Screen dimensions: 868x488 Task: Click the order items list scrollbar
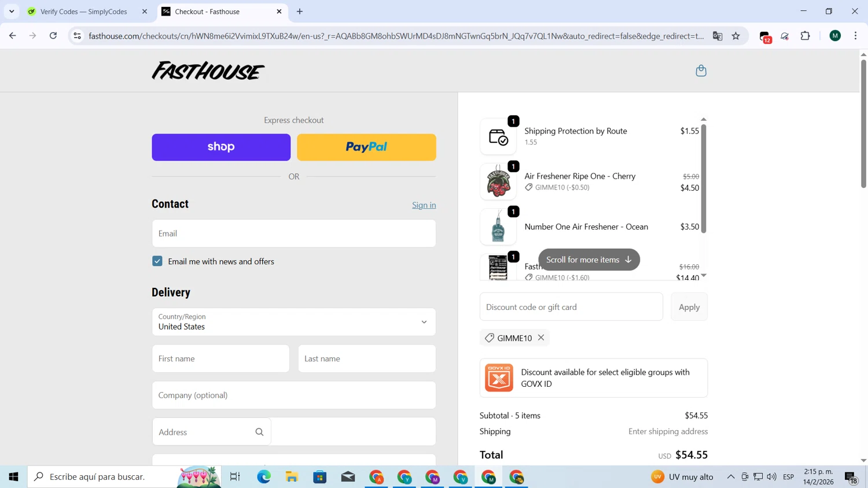coord(704,178)
